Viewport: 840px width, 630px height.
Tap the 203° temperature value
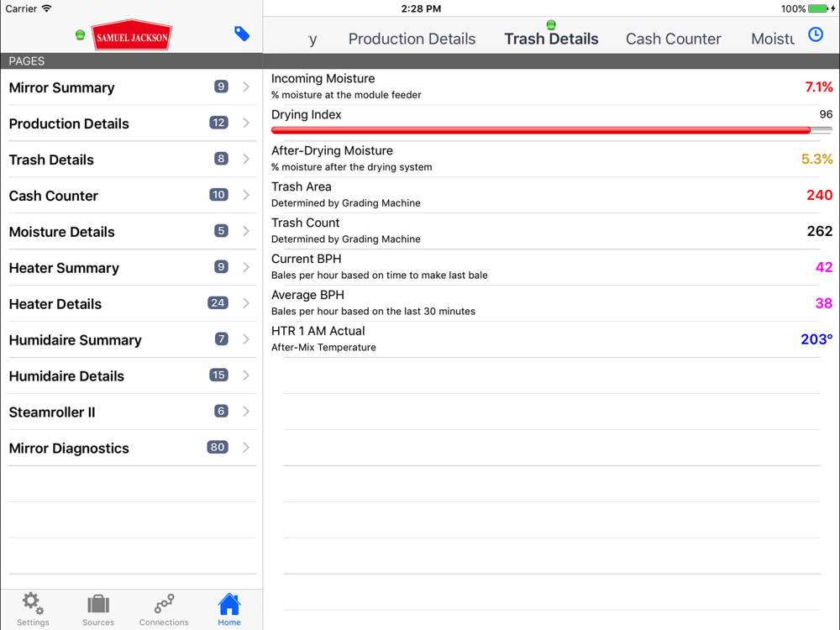[816, 339]
